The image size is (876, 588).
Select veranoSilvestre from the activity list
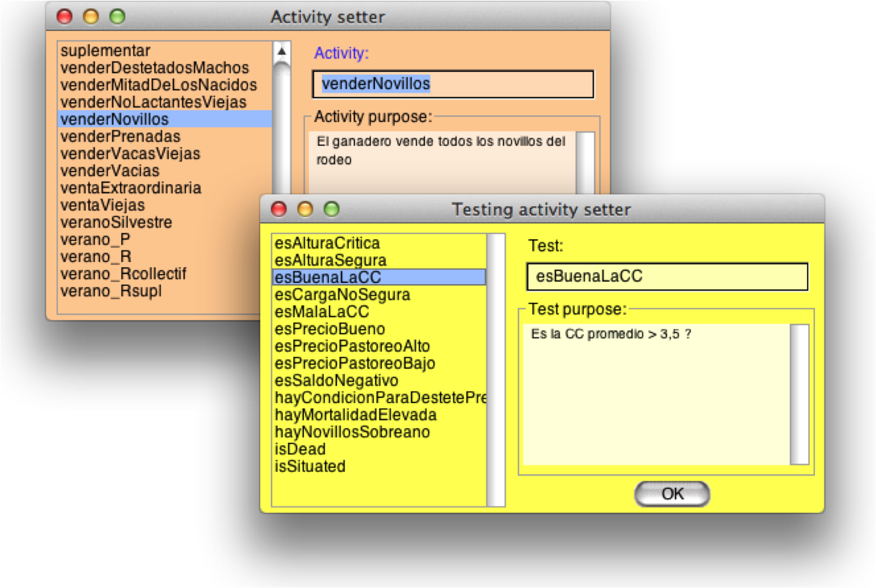pyautogui.click(x=116, y=222)
